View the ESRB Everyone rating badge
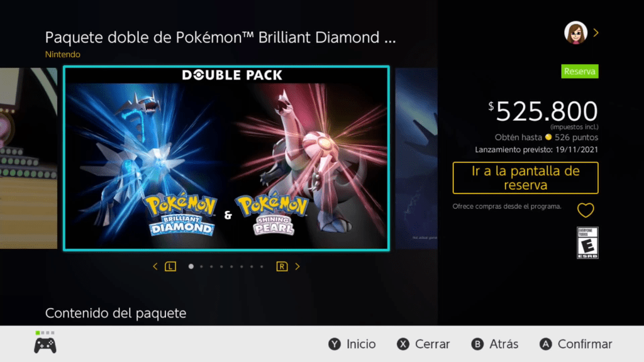 587,243
